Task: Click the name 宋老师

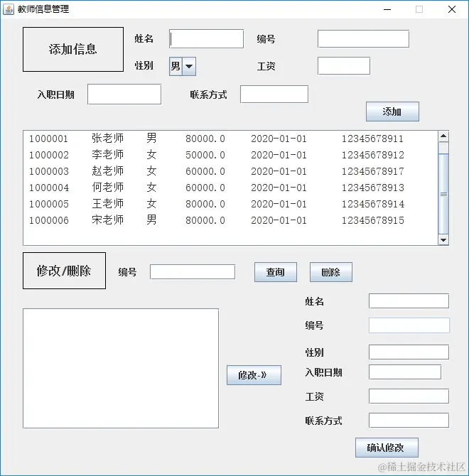Action: pos(108,220)
